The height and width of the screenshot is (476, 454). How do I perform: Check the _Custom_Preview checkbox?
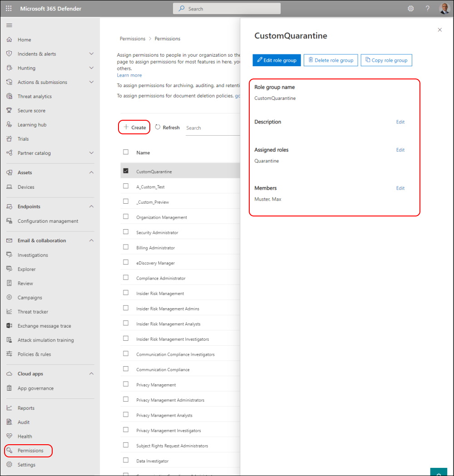[x=126, y=201]
